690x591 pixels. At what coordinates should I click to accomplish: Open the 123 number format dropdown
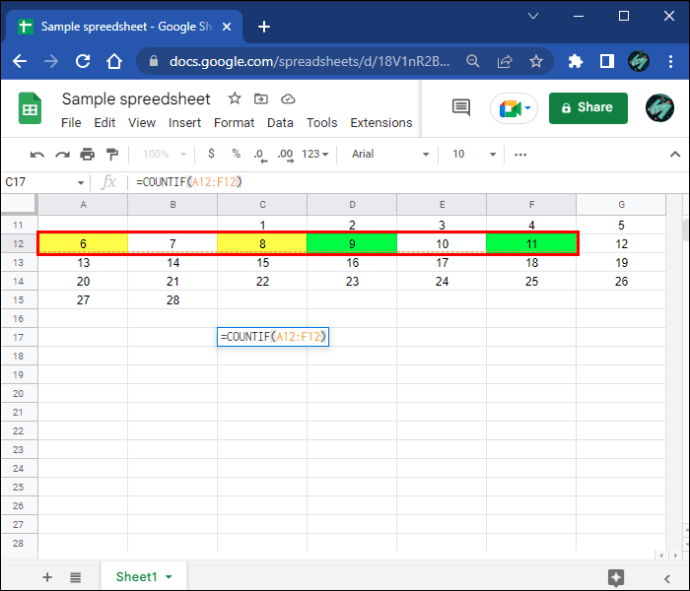tap(315, 154)
